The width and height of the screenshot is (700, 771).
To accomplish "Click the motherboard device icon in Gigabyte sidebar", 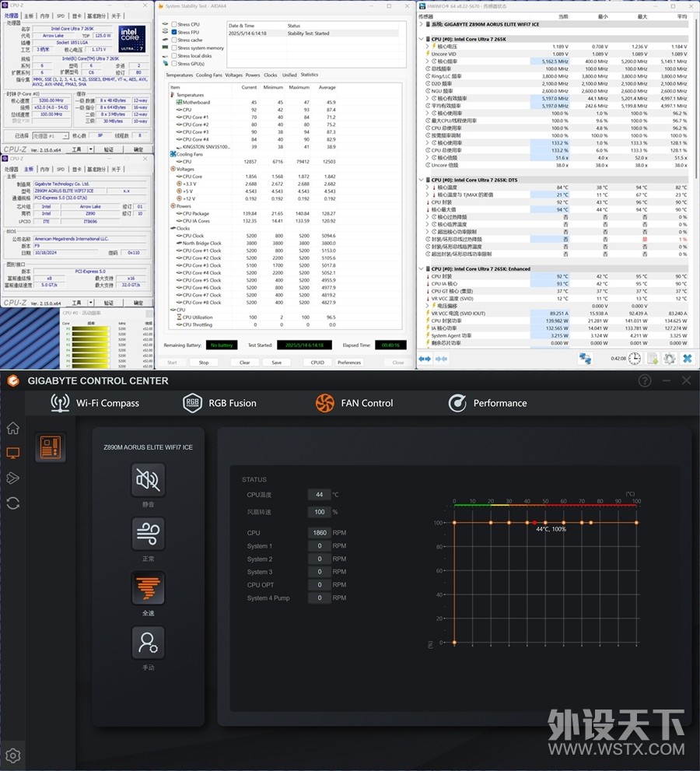I will tap(51, 449).
